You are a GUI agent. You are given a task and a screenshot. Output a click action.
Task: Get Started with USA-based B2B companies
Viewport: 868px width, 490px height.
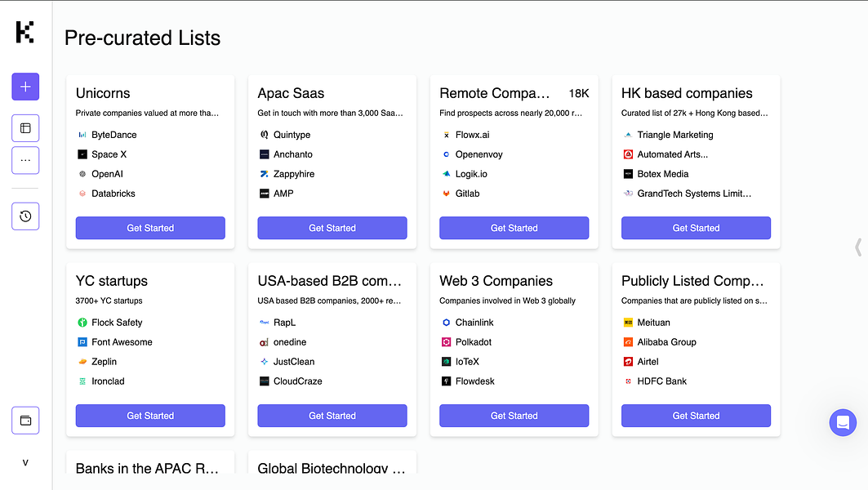332,416
